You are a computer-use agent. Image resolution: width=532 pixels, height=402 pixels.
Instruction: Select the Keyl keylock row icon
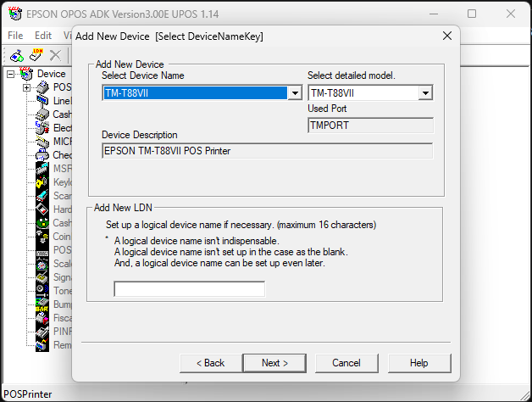point(42,182)
